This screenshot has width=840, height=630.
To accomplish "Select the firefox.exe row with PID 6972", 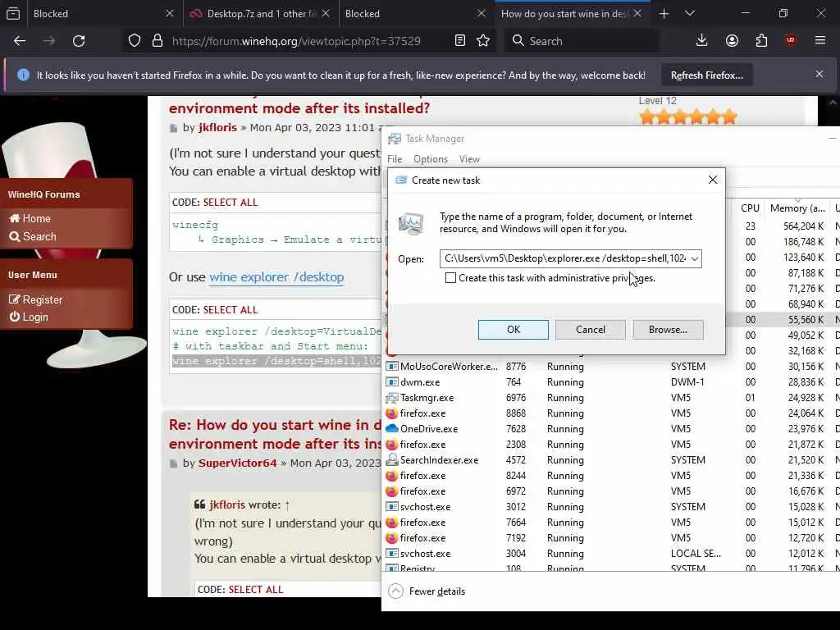I will pyautogui.click(x=610, y=491).
